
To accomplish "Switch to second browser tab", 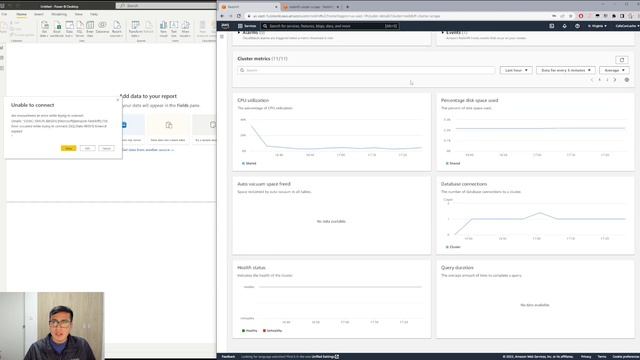I will click(x=311, y=7).
